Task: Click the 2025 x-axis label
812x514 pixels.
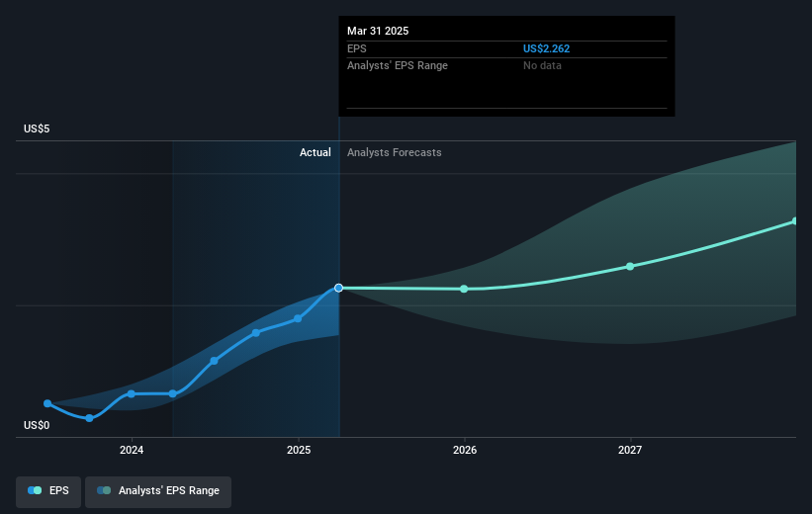Action: click(x=299, y=450)
